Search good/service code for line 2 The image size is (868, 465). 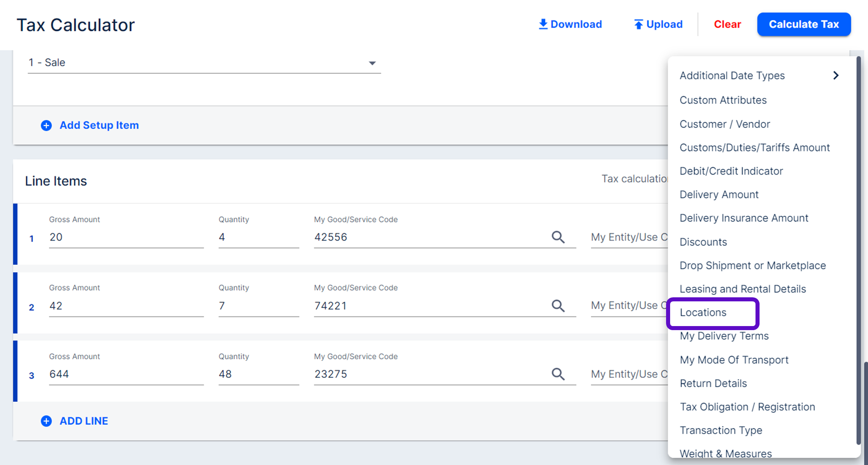click(x=558, y=306)
